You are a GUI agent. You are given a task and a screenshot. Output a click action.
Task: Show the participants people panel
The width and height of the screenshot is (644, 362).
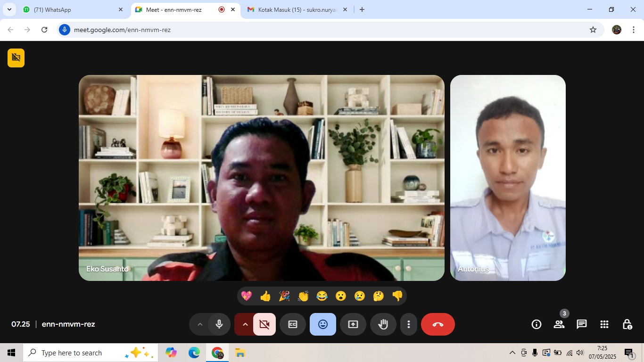click(559, 324)
